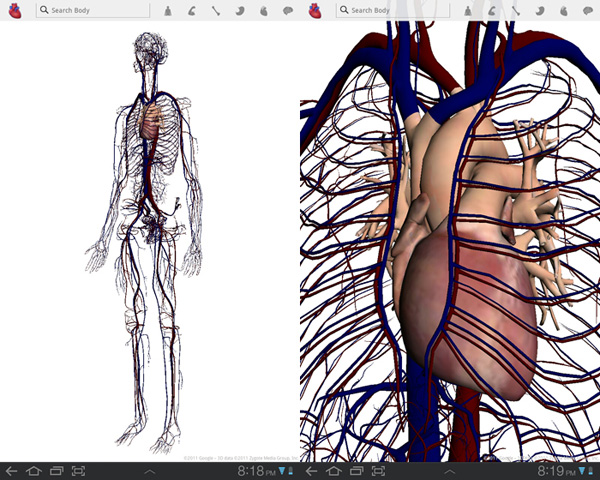Toggle the circulatory heart layer in the right screen
The image size is (600, 480).
pyautogui.click(x=564, y=11)
